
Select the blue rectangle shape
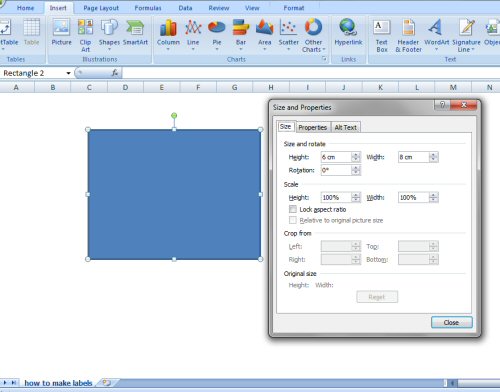(x=174, y=194)
